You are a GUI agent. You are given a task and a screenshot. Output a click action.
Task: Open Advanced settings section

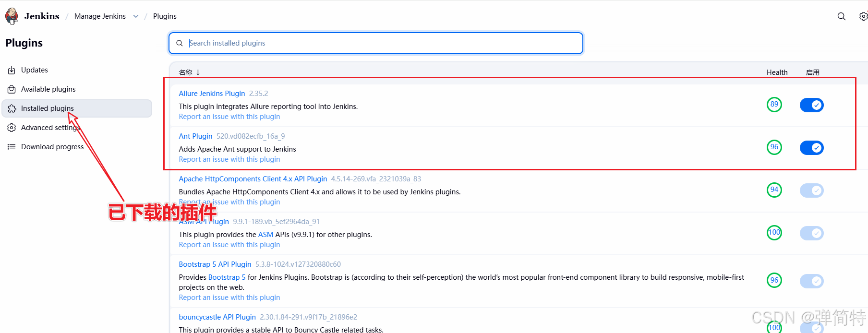[77, 128]
